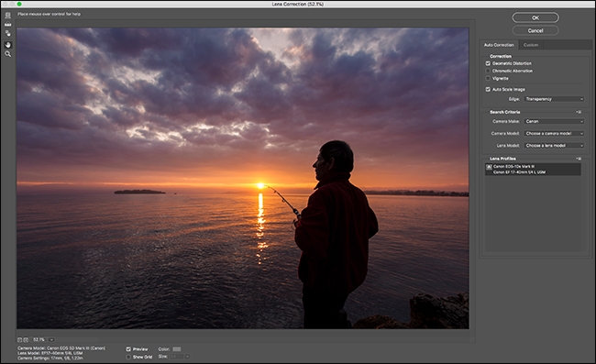Click the Camera Model info text
596x364 pixels.
point(61,348)
